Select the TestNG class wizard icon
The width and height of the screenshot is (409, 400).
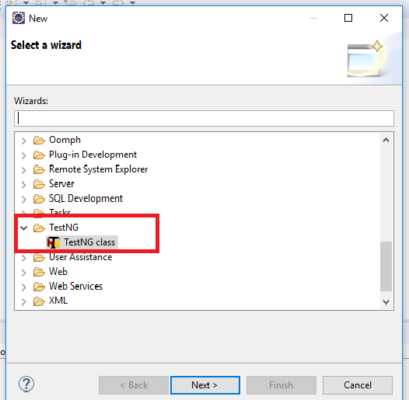(x=53, y=242)
